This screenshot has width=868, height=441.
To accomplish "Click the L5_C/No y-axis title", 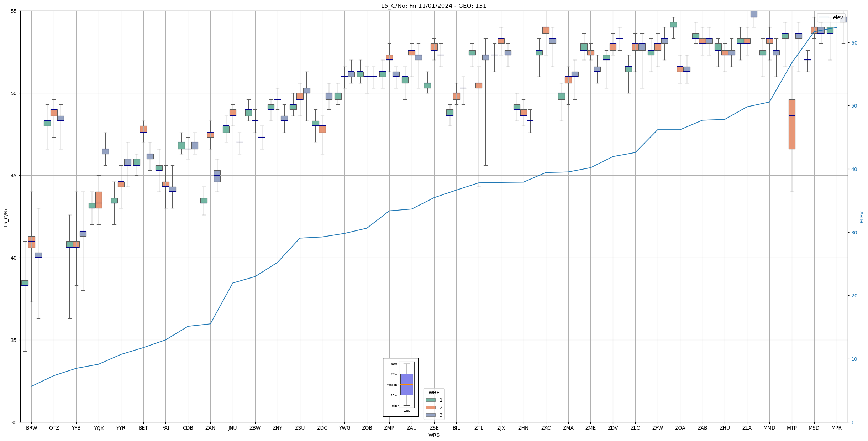I will point(6,217).
